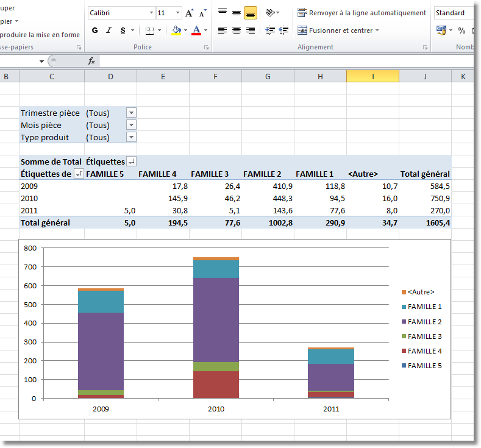This screenshot has height=448, width=481.
Task: Open the Police group dialog launcher
Action: pyautogui.click(x=207, y=48)
